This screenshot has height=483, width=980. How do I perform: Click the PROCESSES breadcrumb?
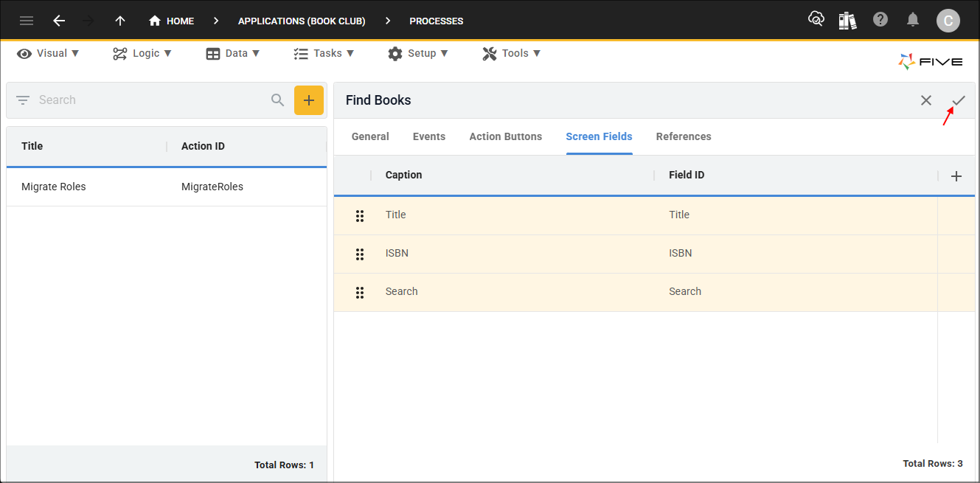click(437, 21)
